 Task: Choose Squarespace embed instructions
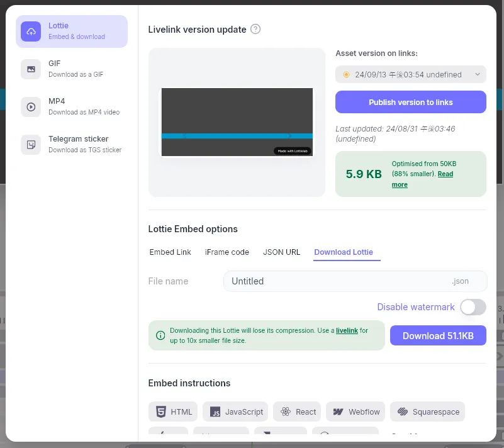pyautogui.click(x=427, y=412)
